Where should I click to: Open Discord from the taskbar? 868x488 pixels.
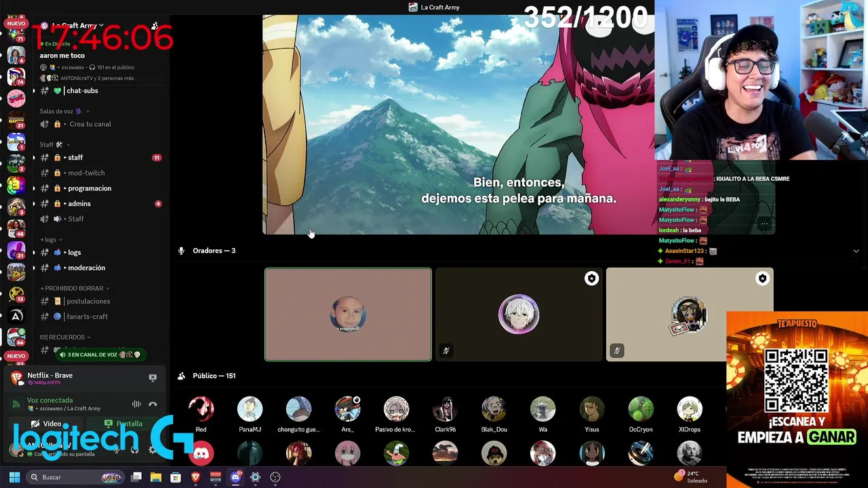click(235, 477)
